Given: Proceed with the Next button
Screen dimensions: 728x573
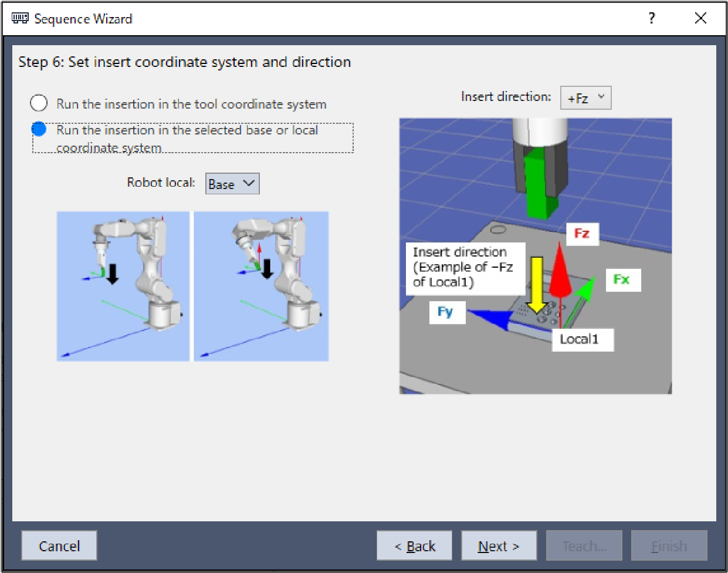Looking at the screenshot, I should pyautogui.click(x=499, y=546).
